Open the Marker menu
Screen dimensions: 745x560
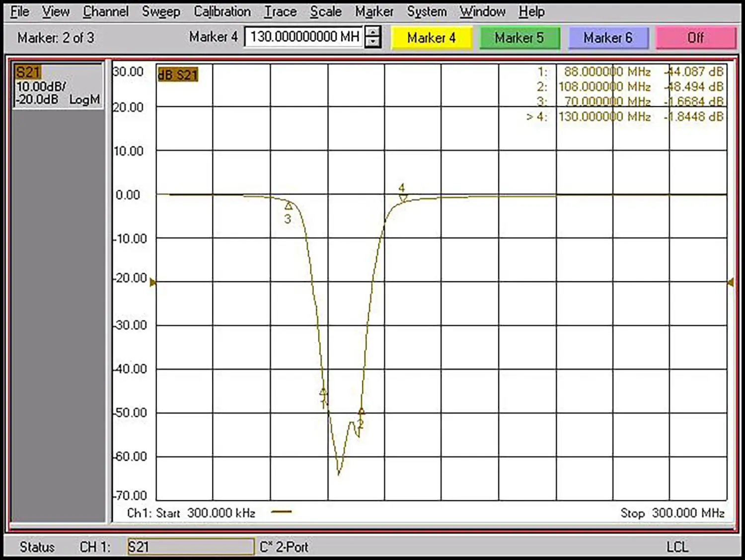[374, 11]
